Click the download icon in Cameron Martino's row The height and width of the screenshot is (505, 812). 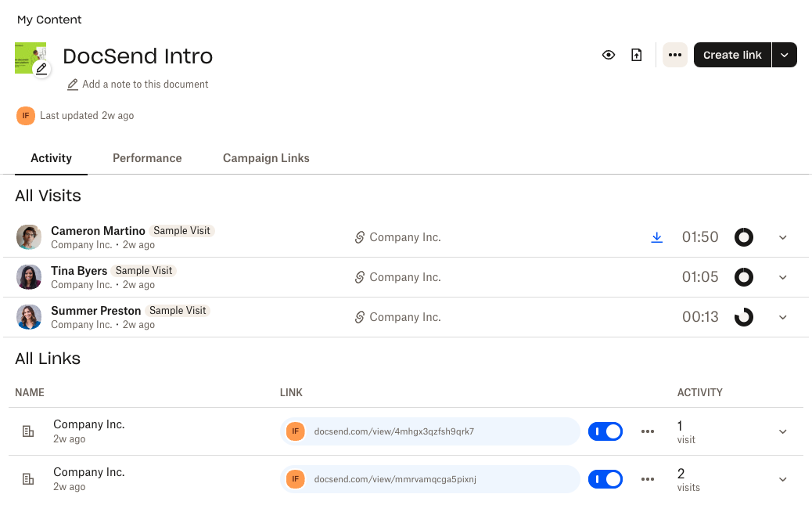pyautogui.click(x=657, y=237)
